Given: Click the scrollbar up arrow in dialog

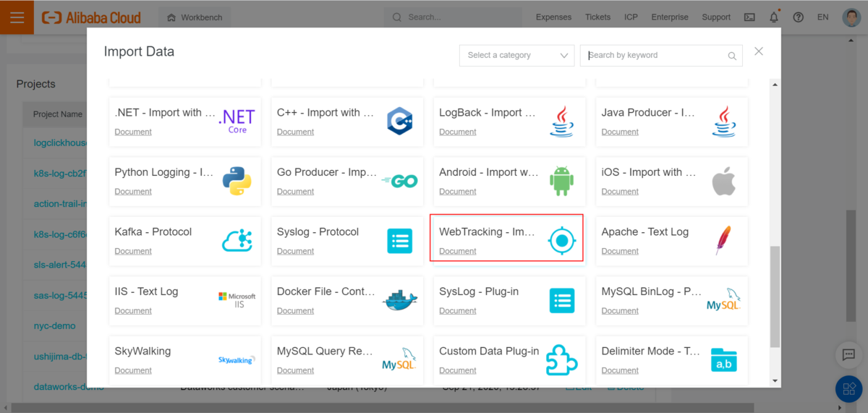Looking at the screenshot, I should (775, 85).
